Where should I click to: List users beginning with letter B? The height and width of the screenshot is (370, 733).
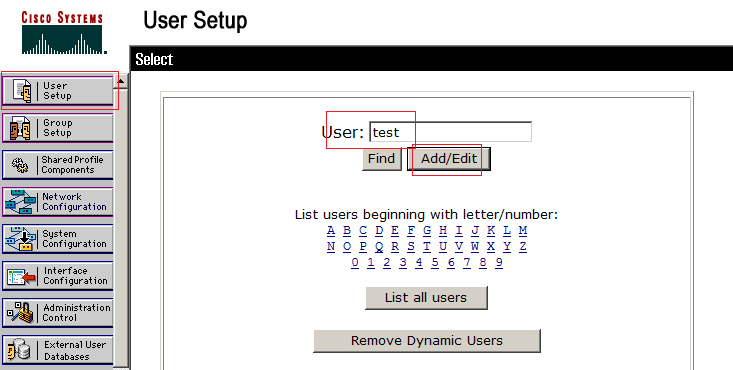[x=347, y=231]
